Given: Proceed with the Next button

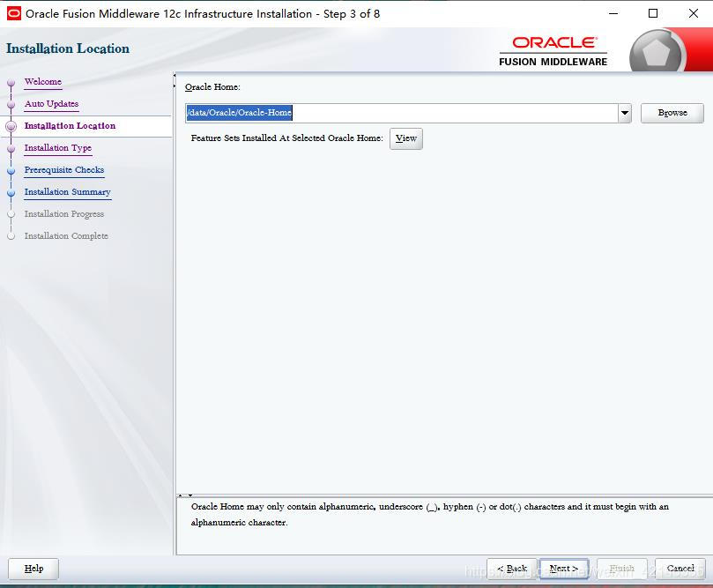Looking at the screenshot, I should pyautogui.click(x=564, y=569).
